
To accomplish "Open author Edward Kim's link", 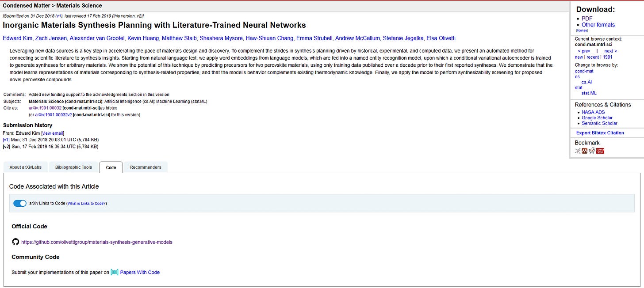I will point(18,38).
